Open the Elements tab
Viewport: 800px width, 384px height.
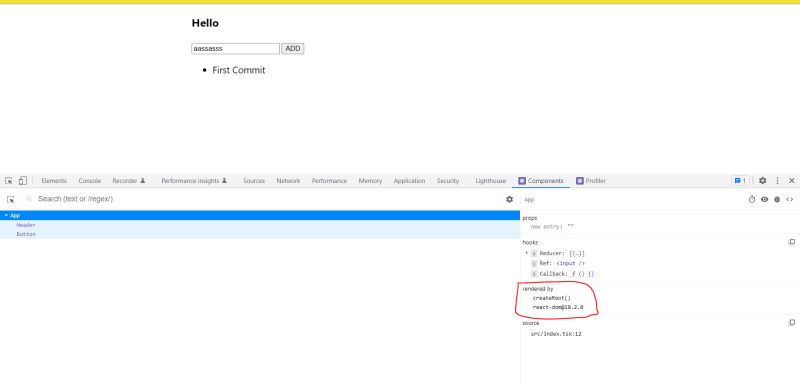(54, 181)
